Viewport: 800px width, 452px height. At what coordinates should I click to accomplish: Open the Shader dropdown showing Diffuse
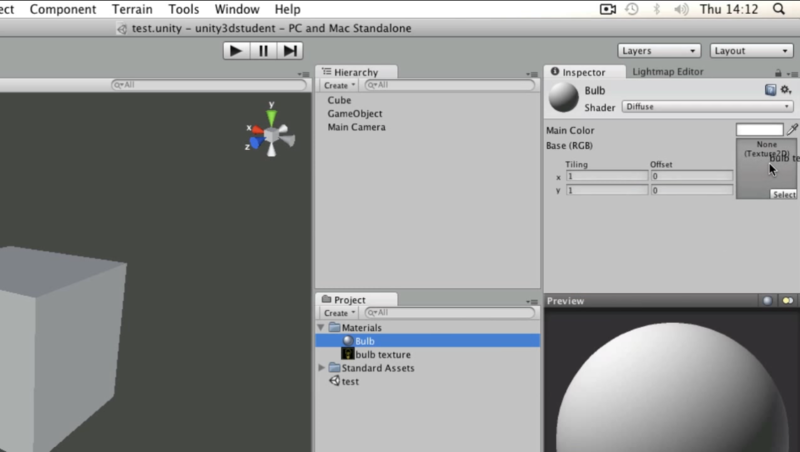click(x=707, y=107)
